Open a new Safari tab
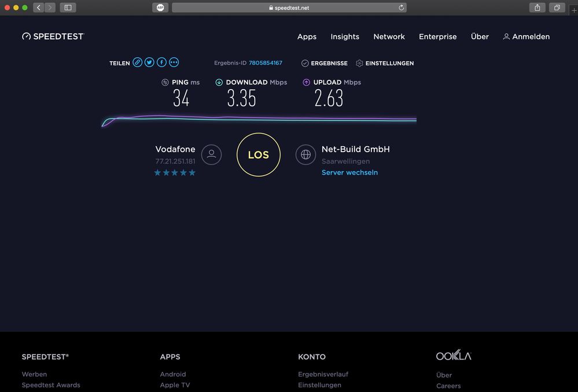 pos(573,10)
